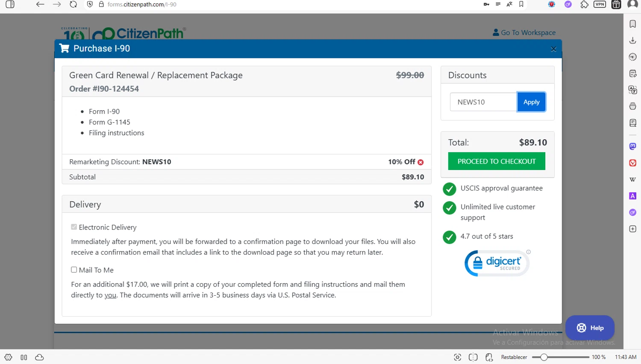Open Bookmarks panel in sidebar

click(x=633, y=24)
